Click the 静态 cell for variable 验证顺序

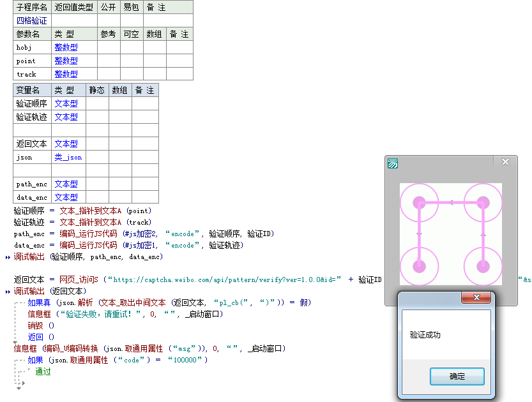pyautogui.click(x=97, y=103)
